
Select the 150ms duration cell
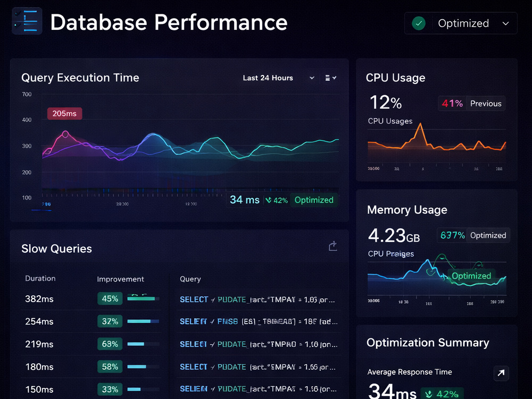click(x=39, y=389)
